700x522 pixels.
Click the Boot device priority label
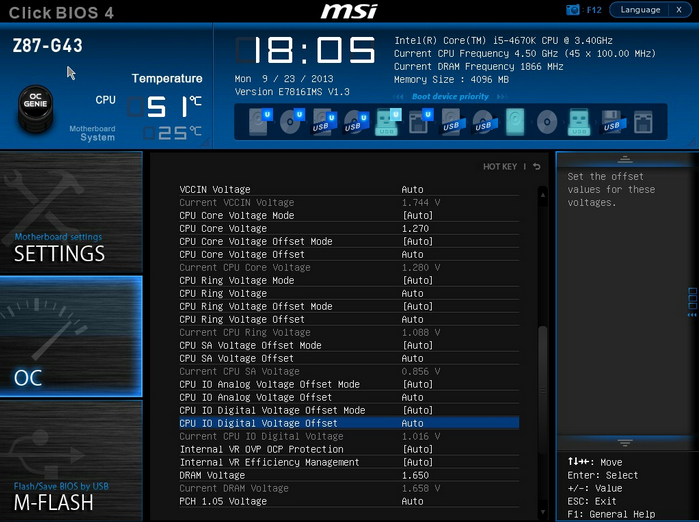tap(450, 96)
